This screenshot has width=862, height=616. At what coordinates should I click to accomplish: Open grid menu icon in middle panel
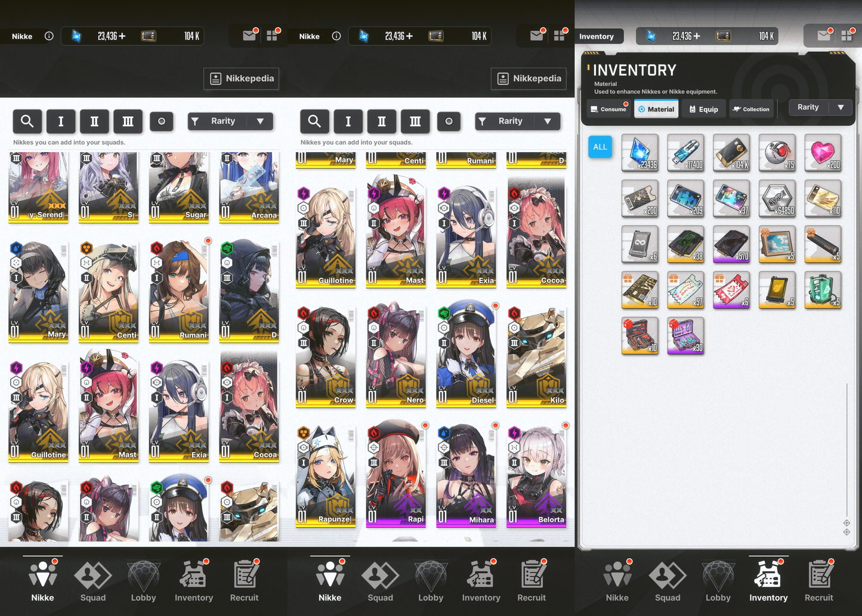click(x=559, y=36)
